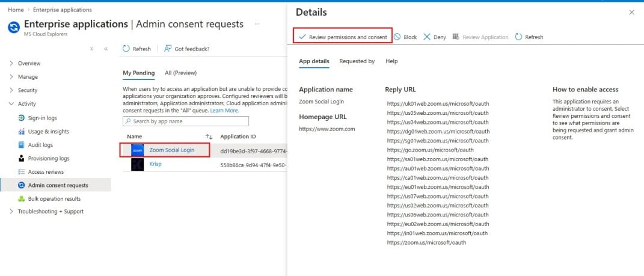This screenshot has width=644, height=276.
Task: Click Bulk operation results icon
Action: (22, 199)
